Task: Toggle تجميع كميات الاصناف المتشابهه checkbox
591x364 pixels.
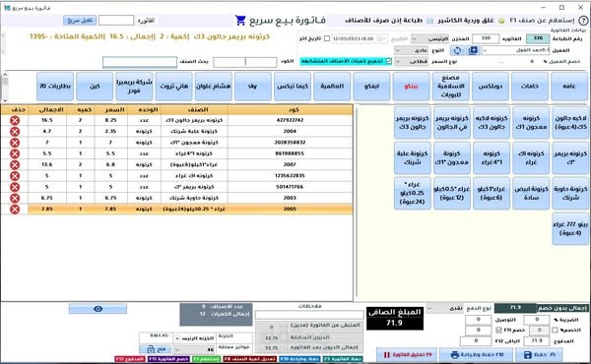Action: (389, 61)
